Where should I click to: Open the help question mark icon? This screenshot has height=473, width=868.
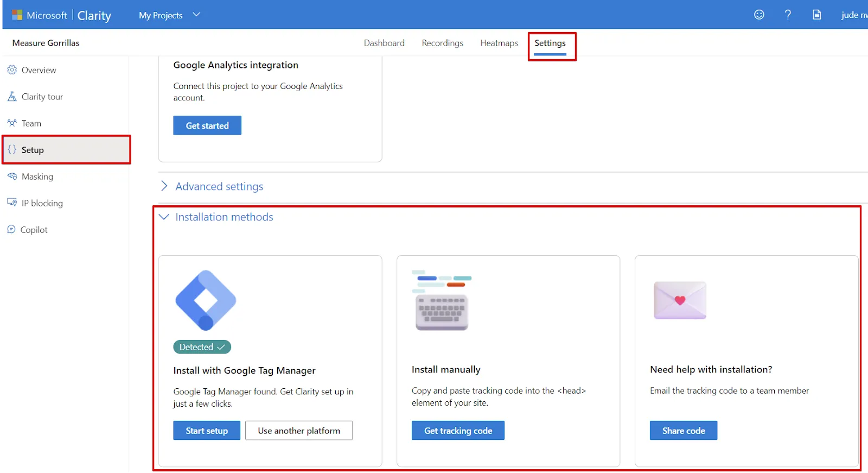pyautogui.click(x=788, y=15)
